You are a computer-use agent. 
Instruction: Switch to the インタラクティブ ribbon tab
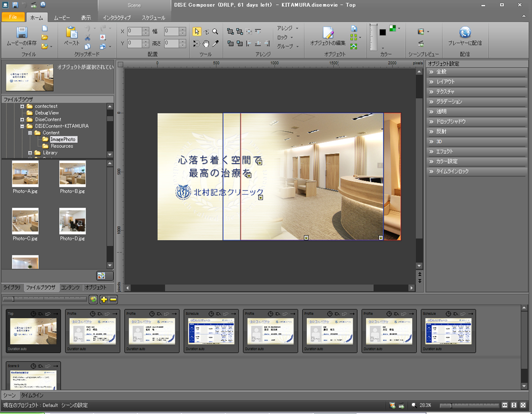point(117,17)
